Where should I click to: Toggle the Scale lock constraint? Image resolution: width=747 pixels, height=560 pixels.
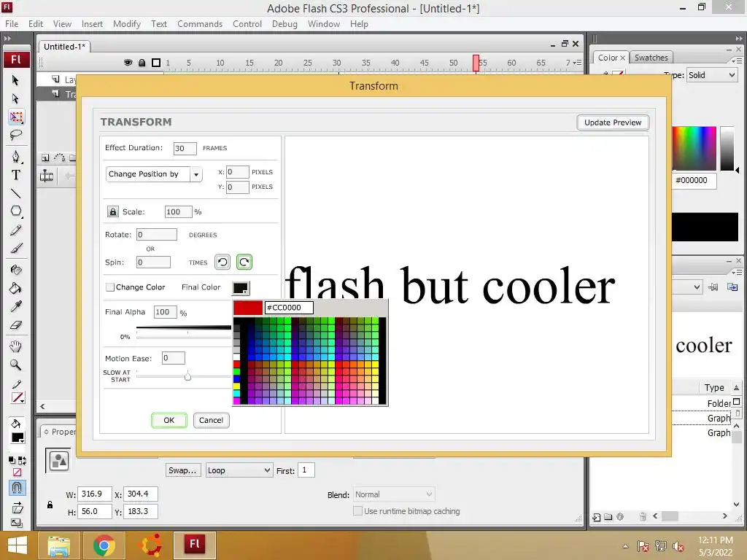pyautogui.click(x=112, y=212)
